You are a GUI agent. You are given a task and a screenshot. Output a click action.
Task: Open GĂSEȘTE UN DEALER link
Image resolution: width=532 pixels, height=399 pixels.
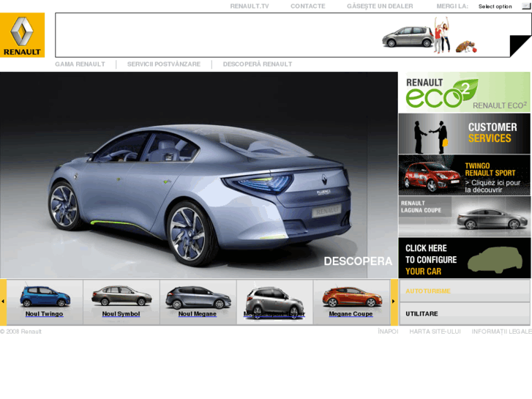point(380,6)
